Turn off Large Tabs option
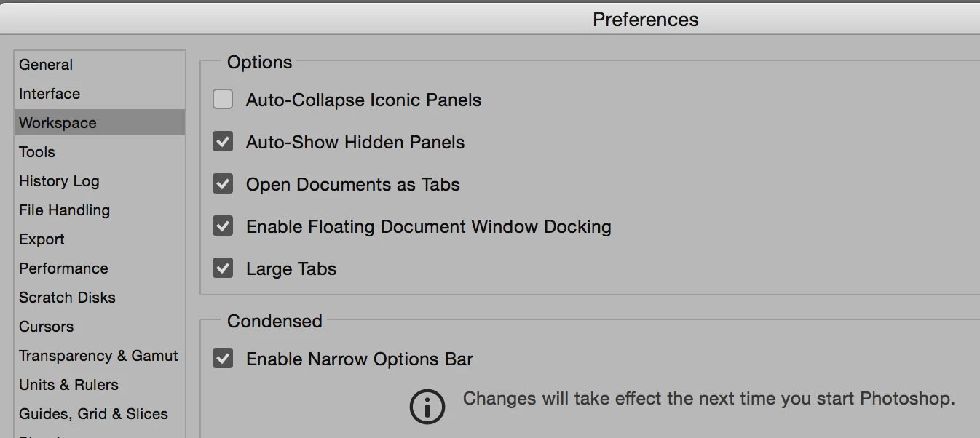 (x=223, y=268)
